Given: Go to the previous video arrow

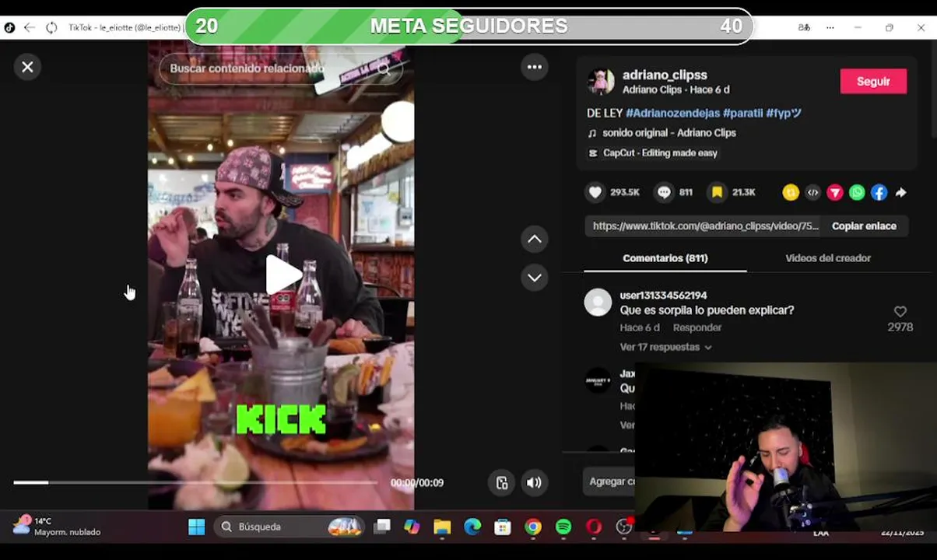Looking at the screenshot, I should [535, 239].
